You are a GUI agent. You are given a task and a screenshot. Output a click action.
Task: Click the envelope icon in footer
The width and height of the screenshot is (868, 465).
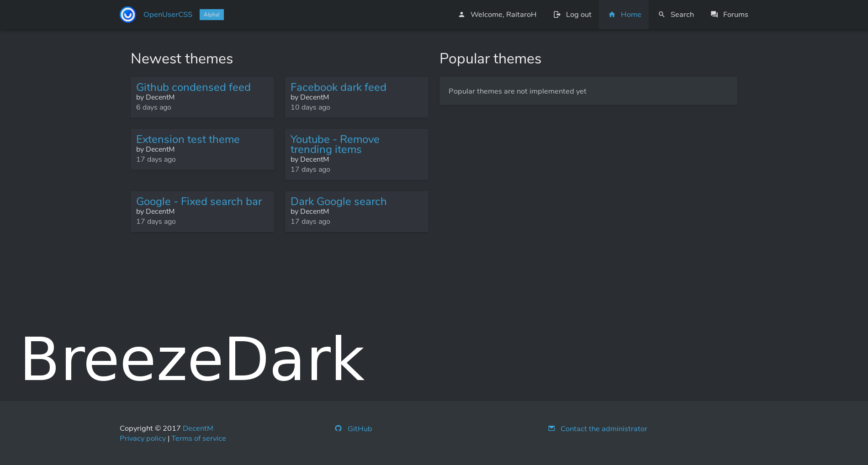tap(551, 428)
